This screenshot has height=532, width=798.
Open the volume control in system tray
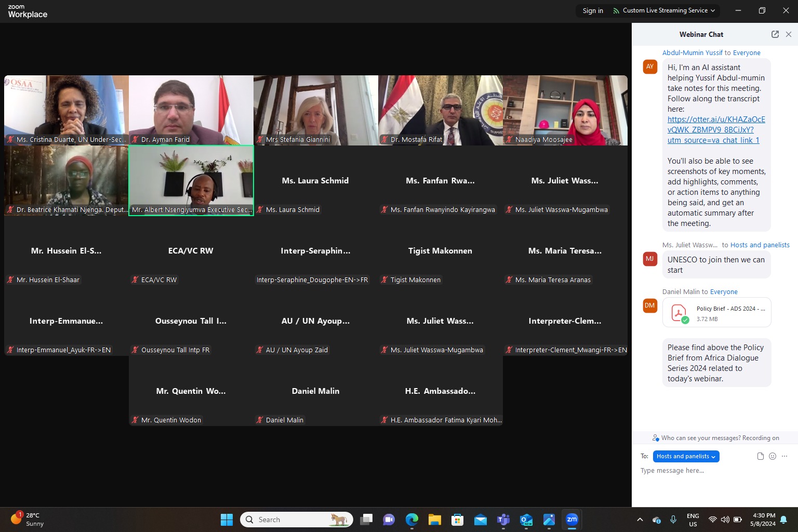tap(725, 520)
